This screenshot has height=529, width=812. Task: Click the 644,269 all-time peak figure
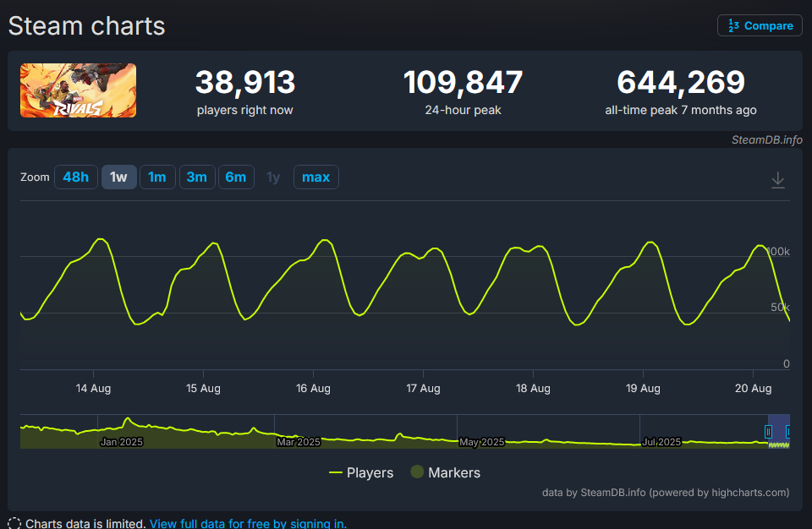tap(680, 82)
